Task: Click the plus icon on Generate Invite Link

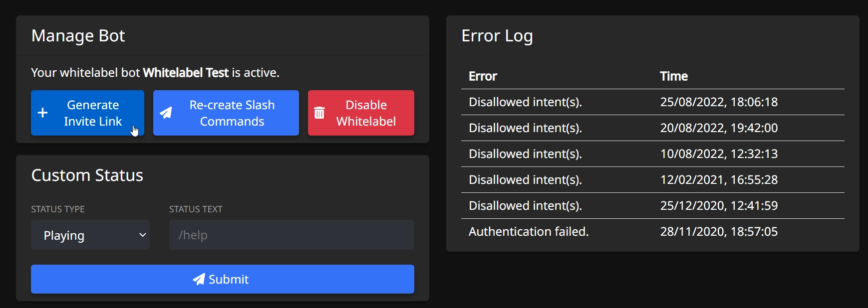Action: pos(43,113)
